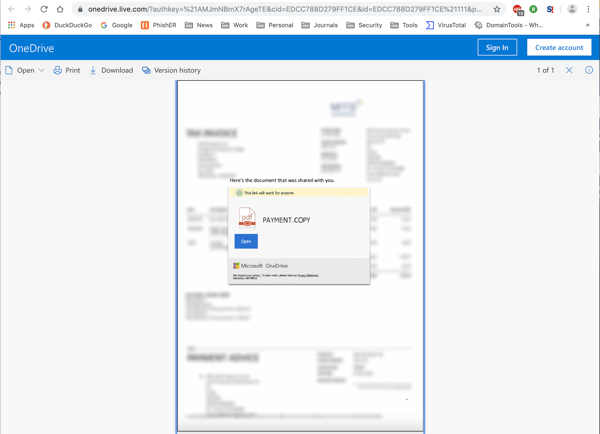Click the PDF file icon

point(247,219)
